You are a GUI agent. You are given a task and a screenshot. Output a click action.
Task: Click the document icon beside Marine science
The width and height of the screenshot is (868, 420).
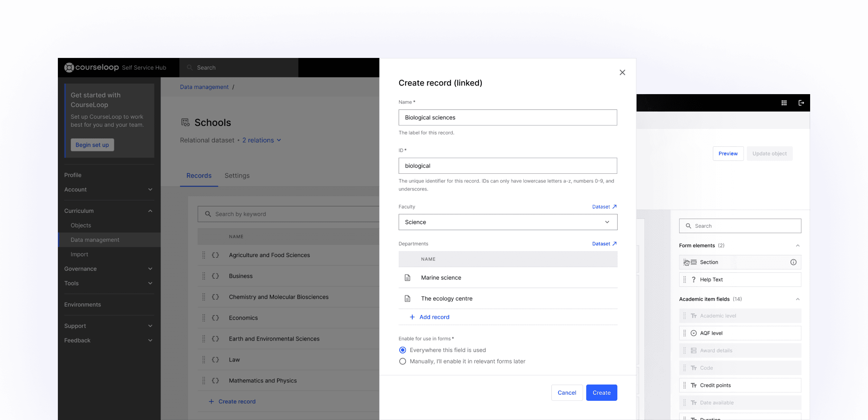[407, 278]
